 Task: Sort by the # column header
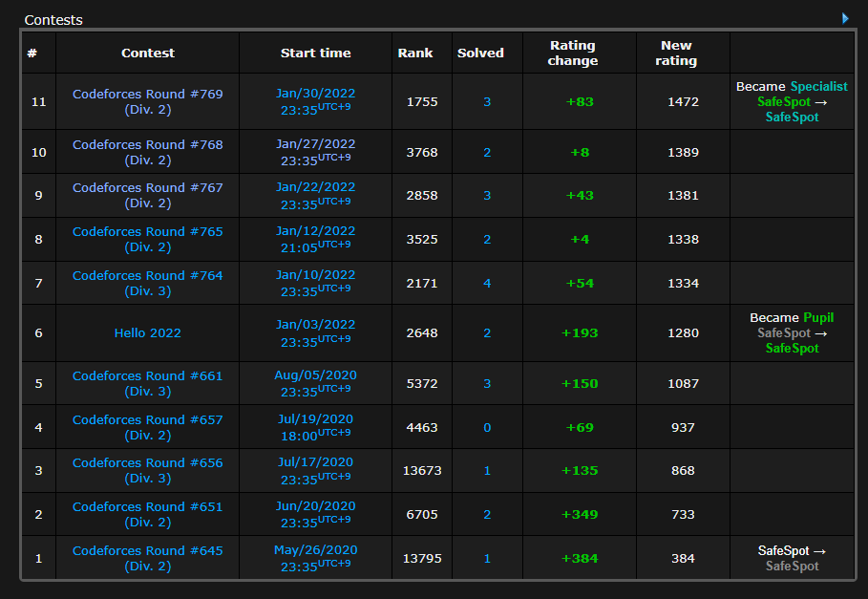[x=32, y=53]
